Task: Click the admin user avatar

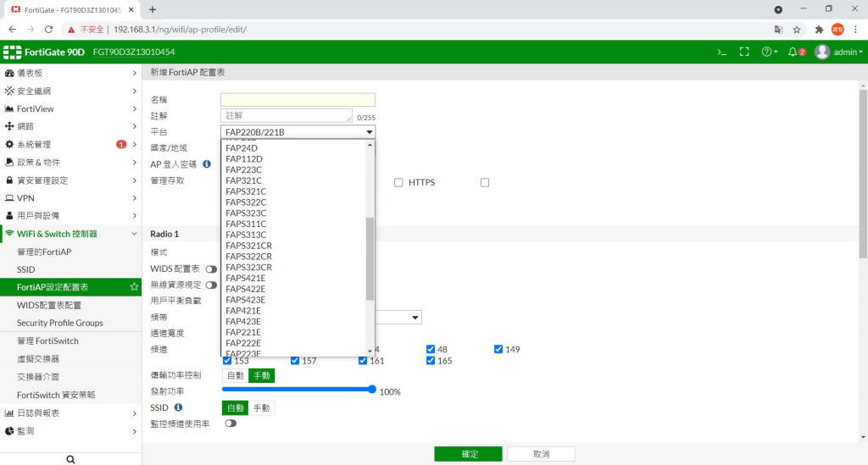Action: (822, 52)
